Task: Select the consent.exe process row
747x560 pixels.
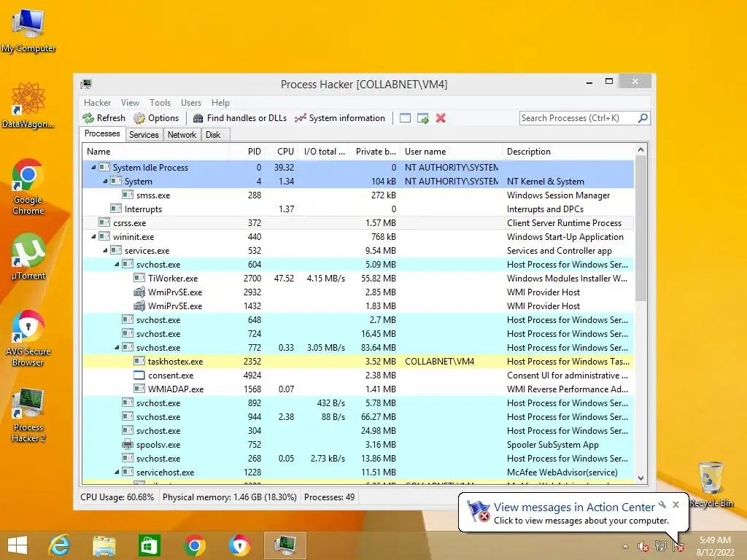Action: click(x=358, y=376)
